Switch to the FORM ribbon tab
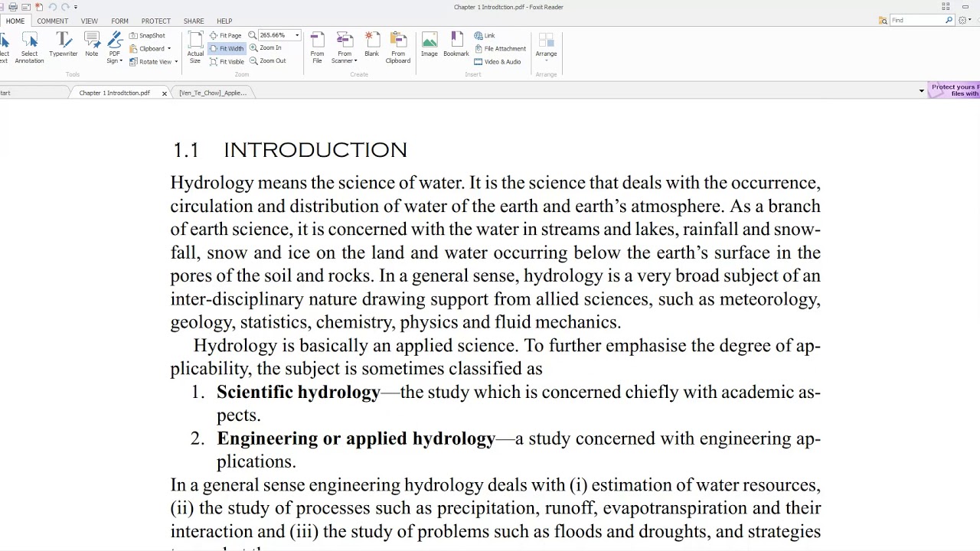 coord(119,21)
